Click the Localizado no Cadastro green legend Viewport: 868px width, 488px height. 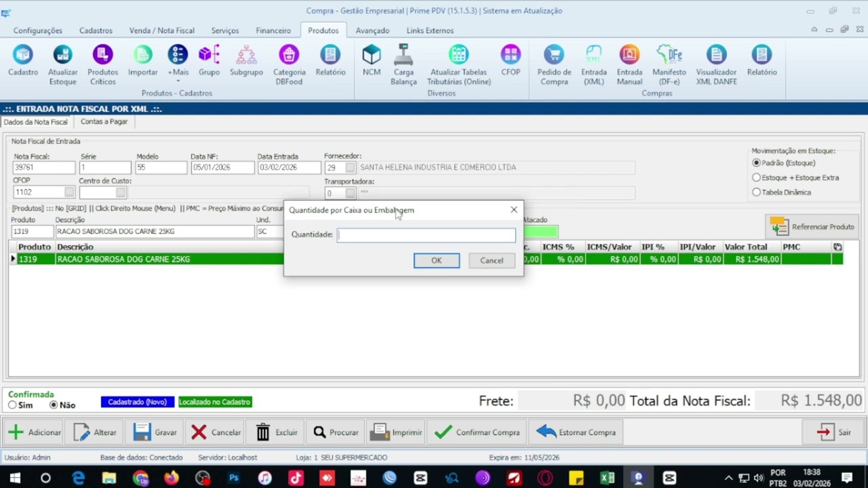(215, 402)
